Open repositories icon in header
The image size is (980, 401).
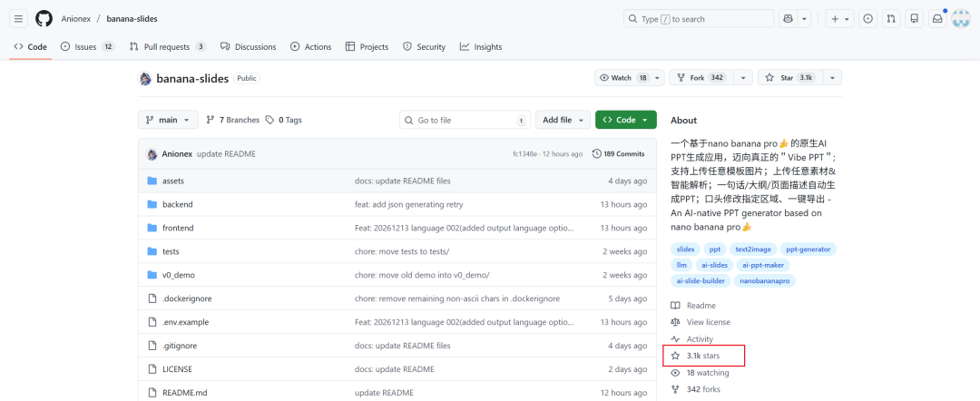(915, 19)
